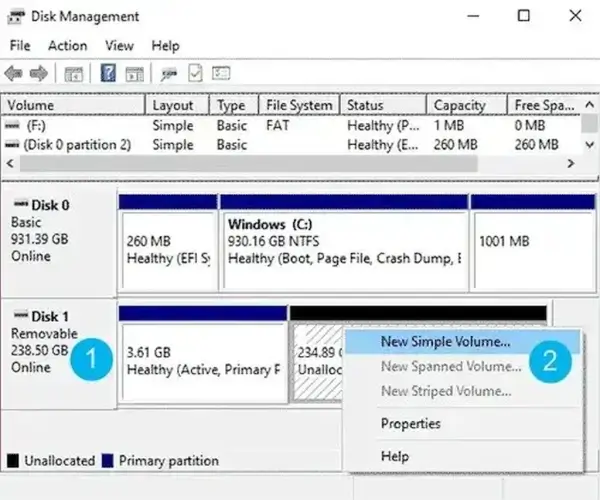Minimize the Disk Management window
The width and height of the screenshot is (600, 500).
click(473, 16)
